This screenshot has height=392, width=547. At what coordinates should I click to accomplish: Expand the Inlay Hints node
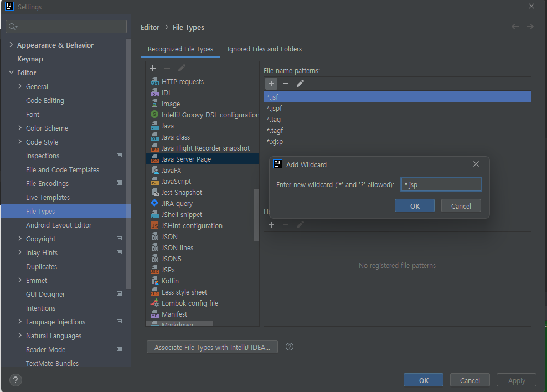coord(20,252)
